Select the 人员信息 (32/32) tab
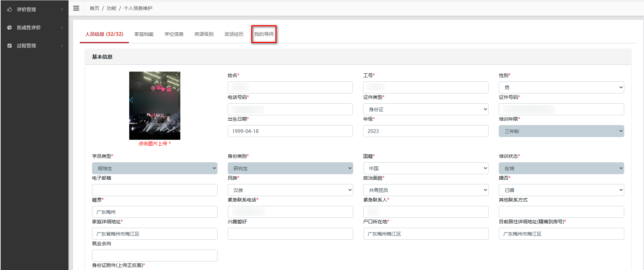 (104, 34)
